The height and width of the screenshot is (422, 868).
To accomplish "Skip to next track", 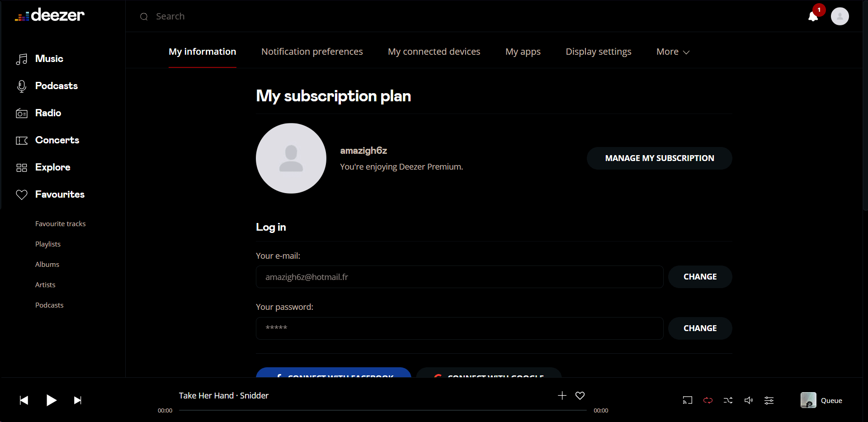I will (x=78, y=400).
